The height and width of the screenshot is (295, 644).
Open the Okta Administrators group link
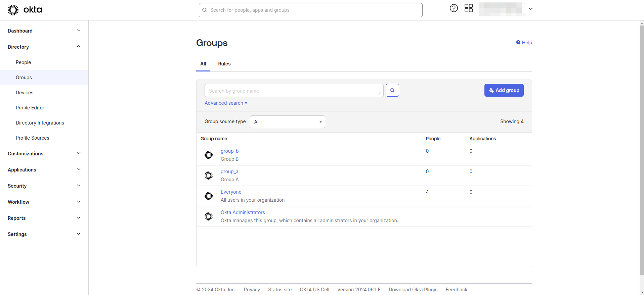[243, 212]
